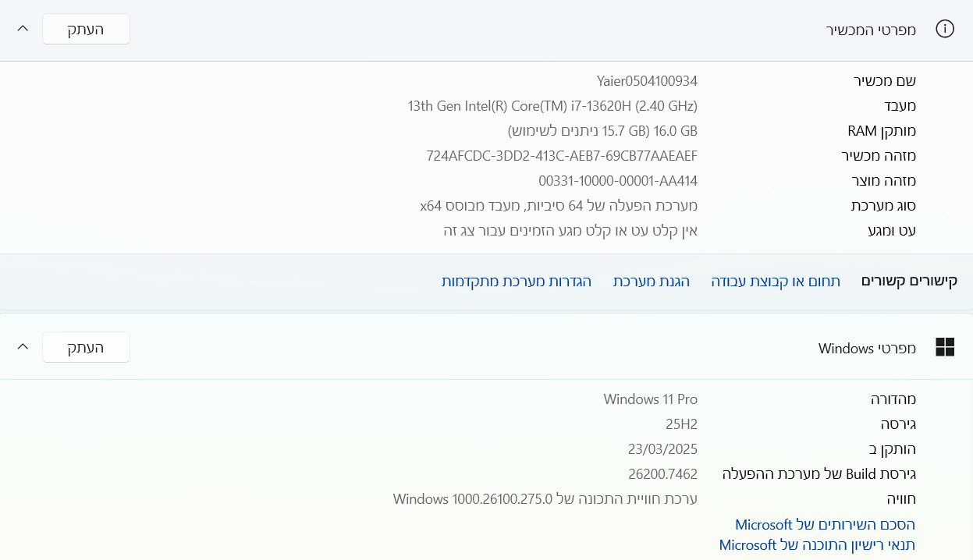Click the Windows logo icon
The width and height of the screenshot is (973, 560).
pos(945,348)
